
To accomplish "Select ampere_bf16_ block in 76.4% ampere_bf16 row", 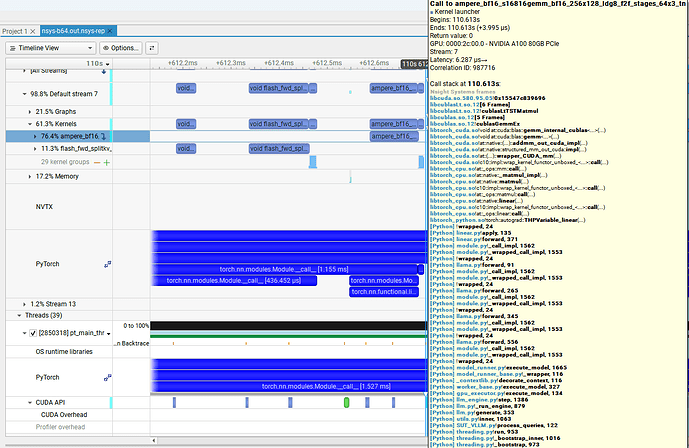I will point(394,137).
